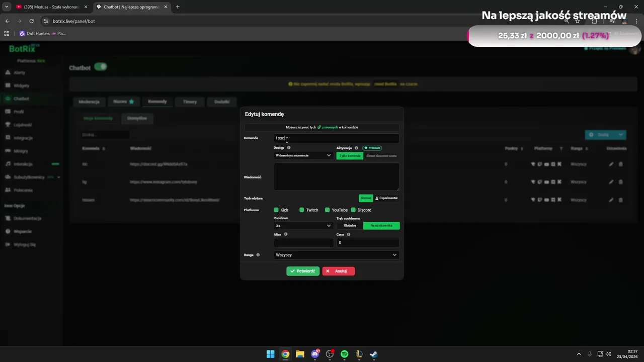Open the Domyślne commands sub-tab
The width and height of the screenshot is (644, 362).
[x=137, y=118]
